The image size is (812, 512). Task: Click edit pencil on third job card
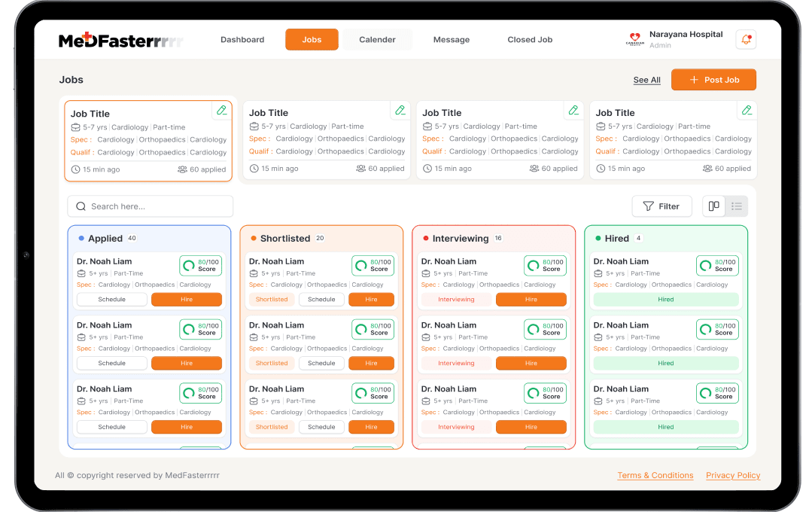point(573,110)
